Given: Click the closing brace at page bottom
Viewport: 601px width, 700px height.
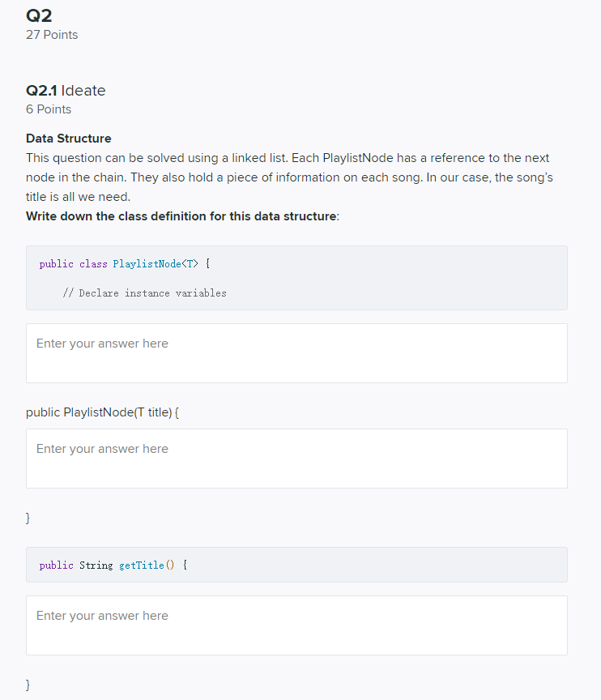Looking at the screenshot, I should click(x=28, y=685).
